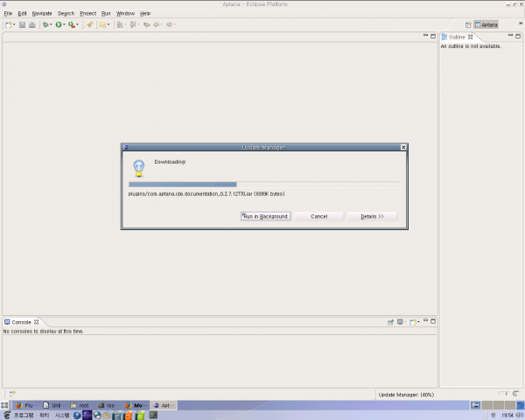The width and height of the screenshot is (525, 420).
Task: Open the Edit menu
Action: pos(23,14)
